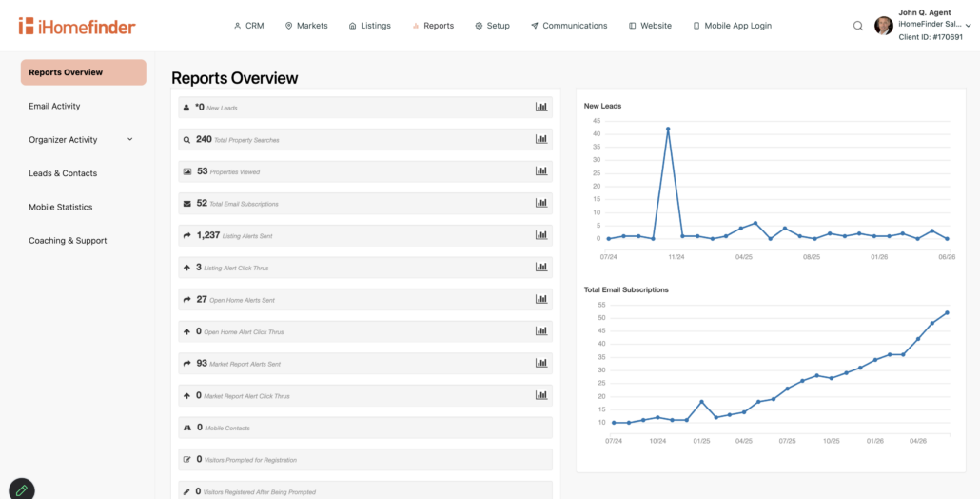980x499 pixels.
Task: Click the New Leads chart title
Action: pyautogui.click(x=602, y=106)
